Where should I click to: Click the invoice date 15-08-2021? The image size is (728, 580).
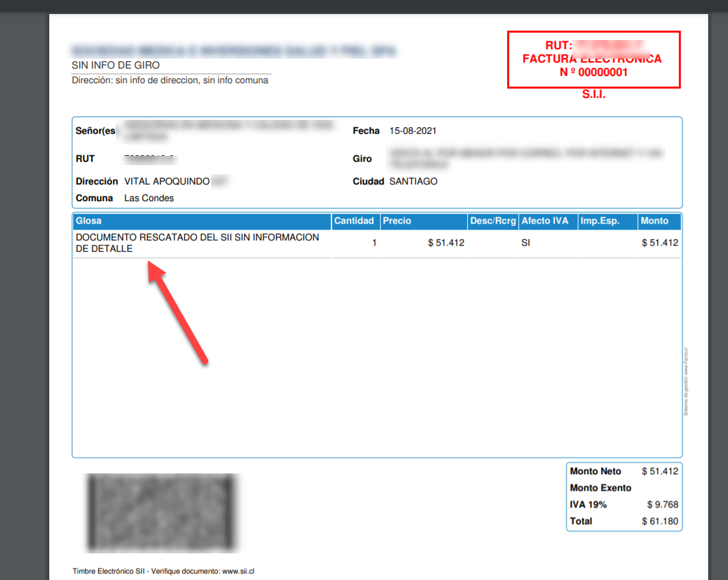click(413, 131)
